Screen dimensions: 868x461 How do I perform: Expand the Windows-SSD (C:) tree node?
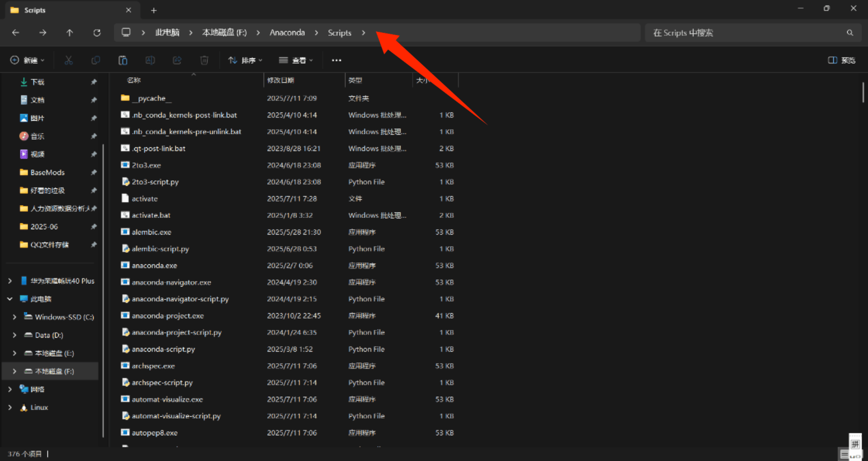[14, 317]
